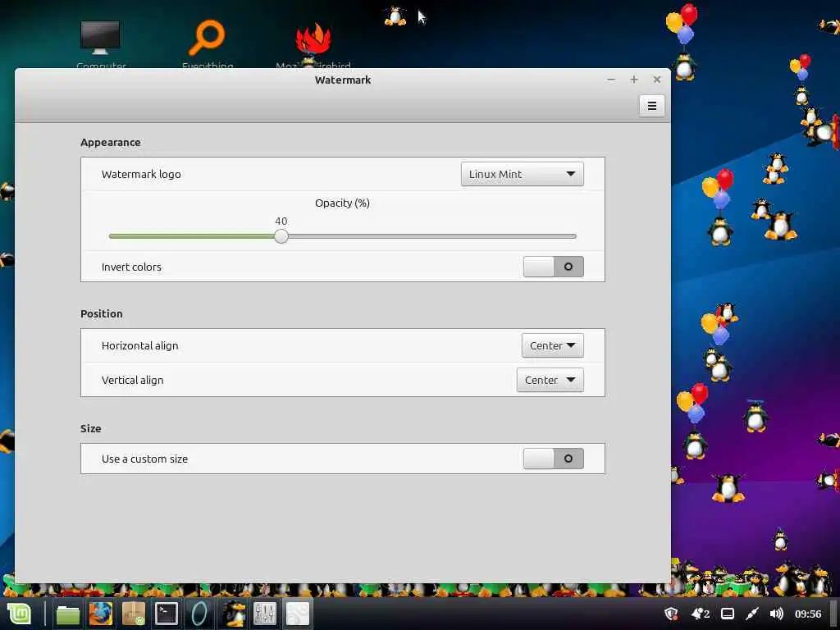Open the mixer settings taskbar icon
The width and height of the screenshot is (840, 630).
264,614
